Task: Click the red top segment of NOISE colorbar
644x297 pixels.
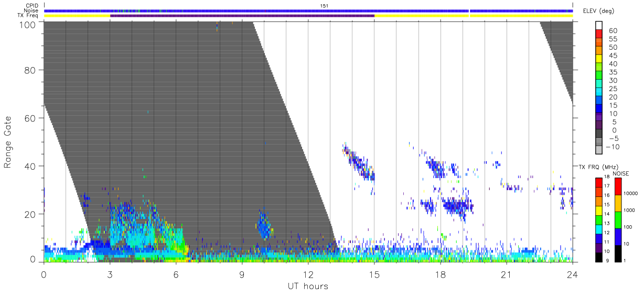Action: tap(618, 186)
